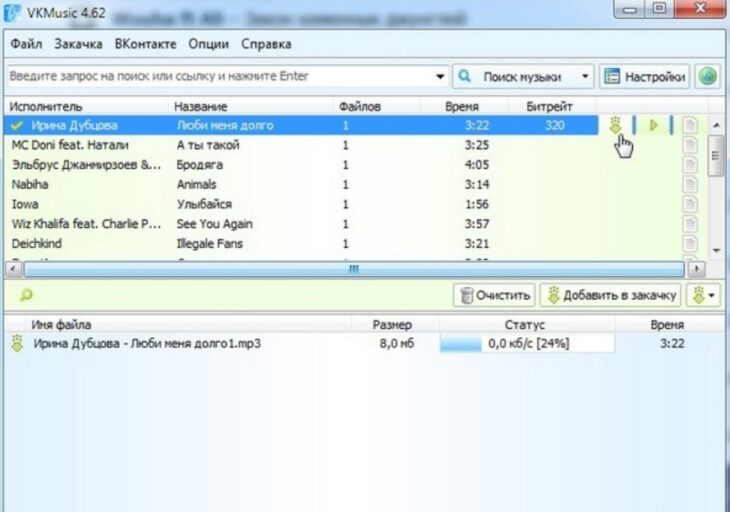Open the Закачка menu

78,44
